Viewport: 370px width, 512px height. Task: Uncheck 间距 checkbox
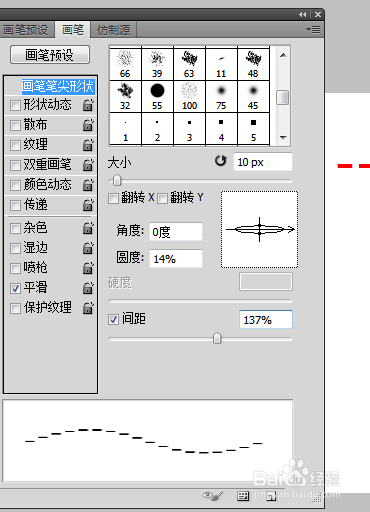pyautogui.click(x=113, y=319)
